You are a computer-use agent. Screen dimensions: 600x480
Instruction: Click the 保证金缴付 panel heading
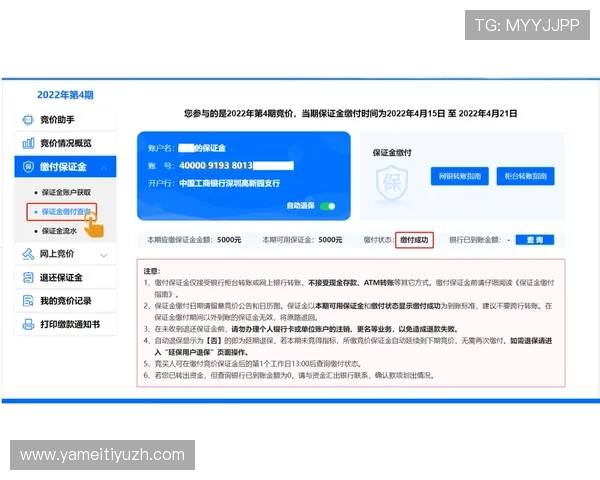(x=392, y=153)
